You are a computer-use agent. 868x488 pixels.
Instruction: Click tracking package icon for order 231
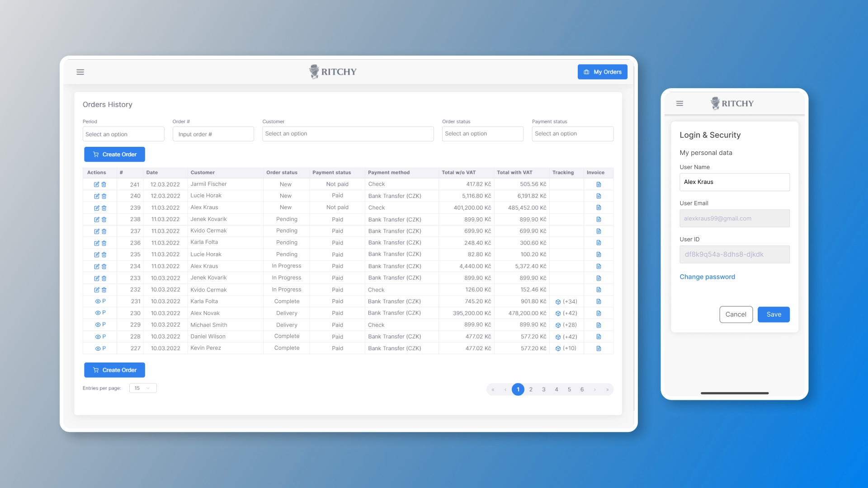(558, 302)
